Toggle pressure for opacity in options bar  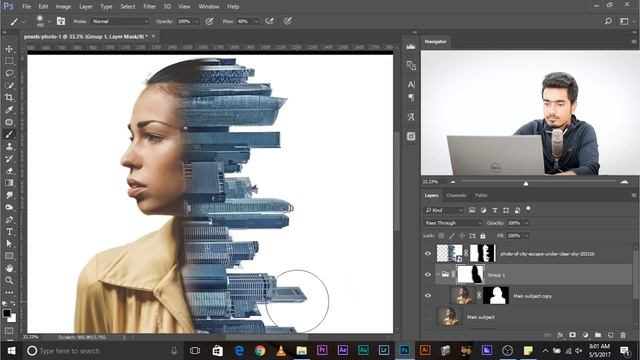pyautogui.click(x=209, y=21)
